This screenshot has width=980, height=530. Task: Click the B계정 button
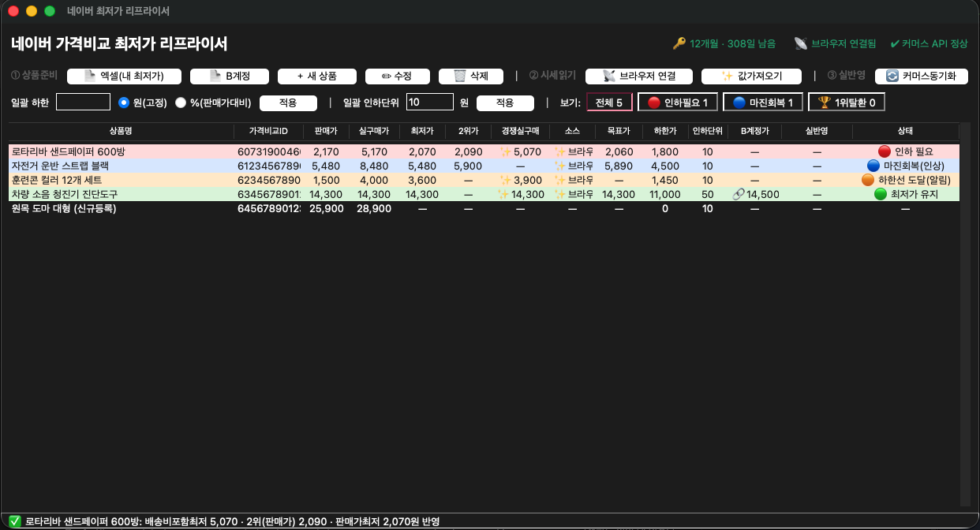230,76
